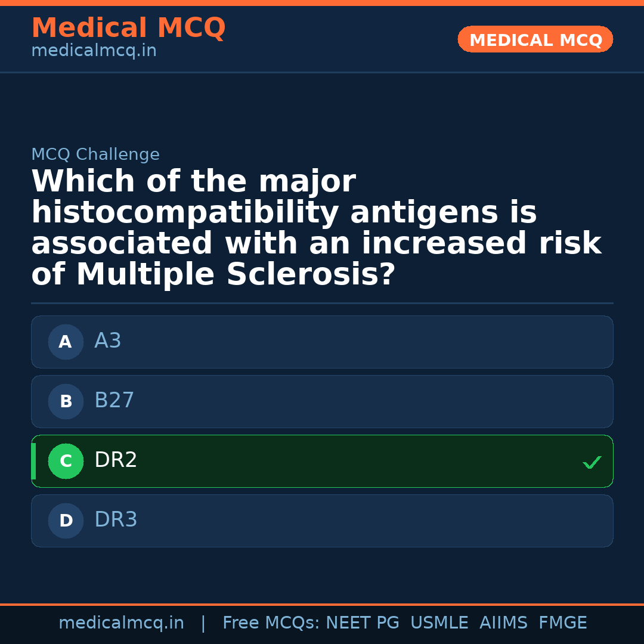Click the circled letter A icon
Viewport: 644px width, 644px height.
point(66,342)
